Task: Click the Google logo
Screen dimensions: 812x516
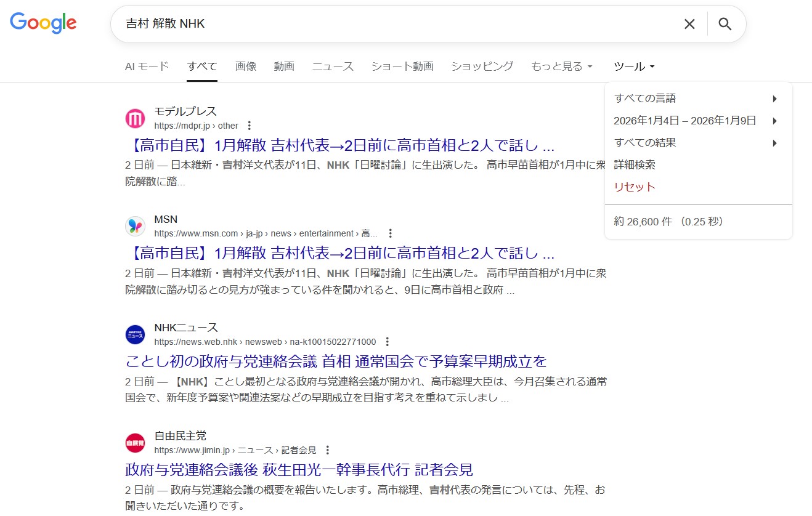Action: click(43, 23)
